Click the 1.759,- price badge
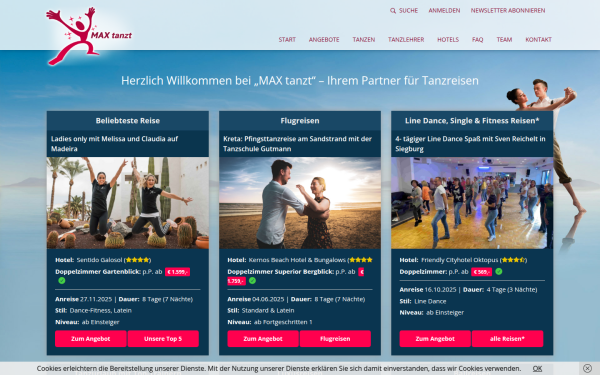Viewport: 600px width, 375px height. [x=236, y=281]
